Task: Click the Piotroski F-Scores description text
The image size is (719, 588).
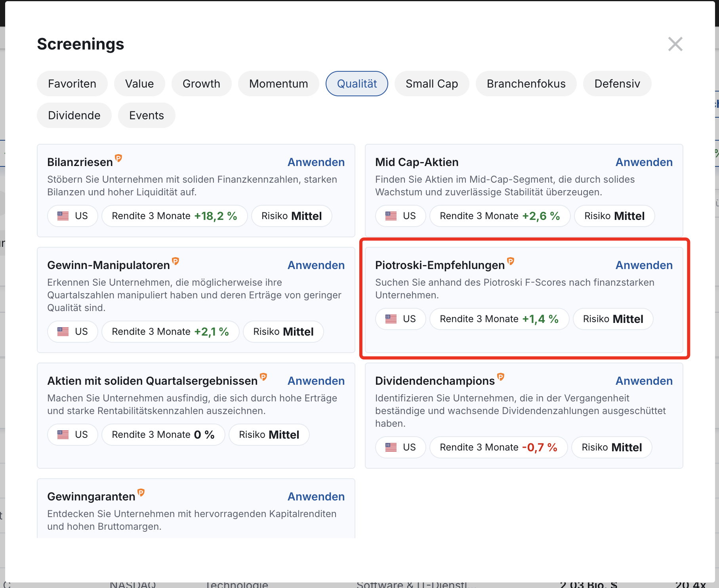Action: [515, 289]
